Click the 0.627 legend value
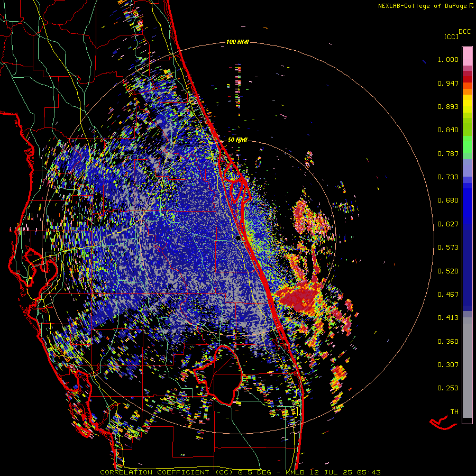The width and height of the screenshot is (476, 476). pyautogui.click(x=448, y=224)
